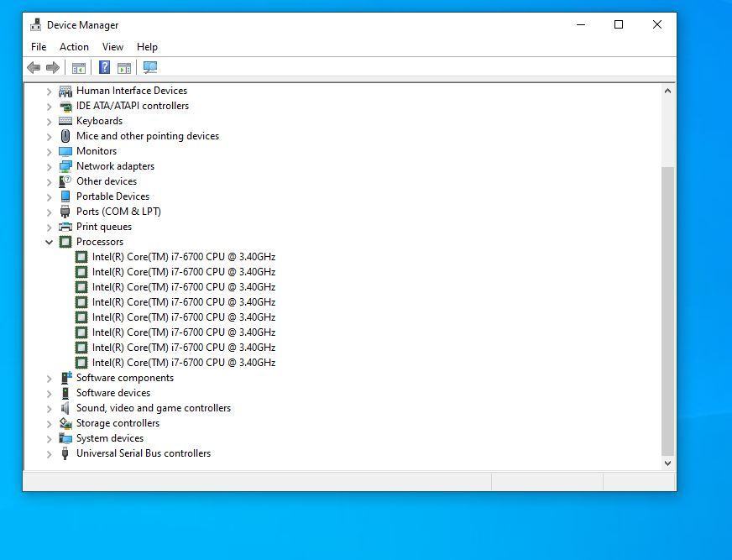This screenshot has height=560, width=732.
Task: Expand the Monitors node
Action: tap(49, 152)
